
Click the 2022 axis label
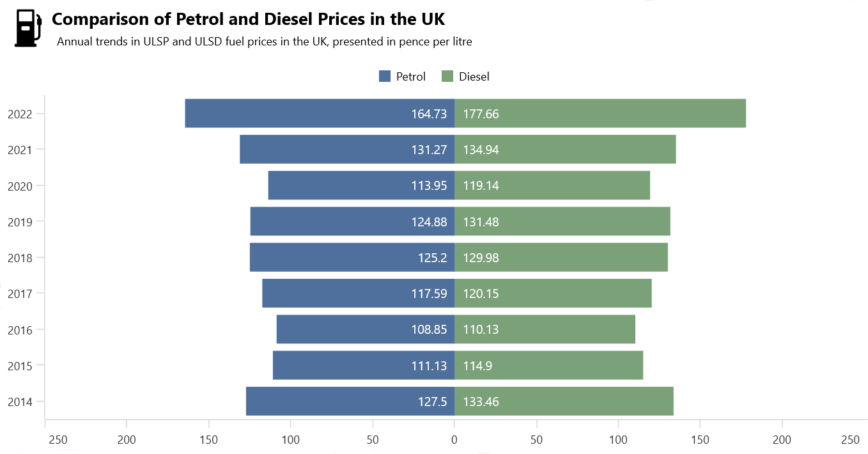click(x=20, y=114)
